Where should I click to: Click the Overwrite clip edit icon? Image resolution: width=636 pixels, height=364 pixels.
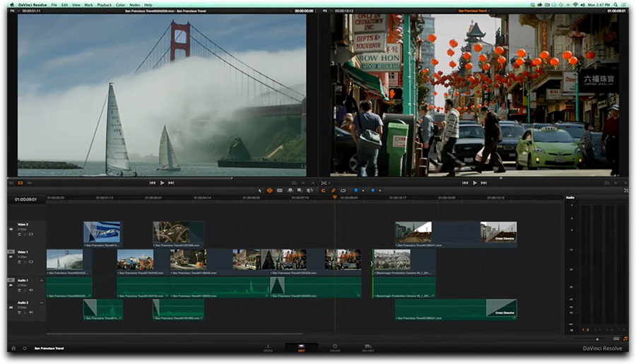(300, 190)
